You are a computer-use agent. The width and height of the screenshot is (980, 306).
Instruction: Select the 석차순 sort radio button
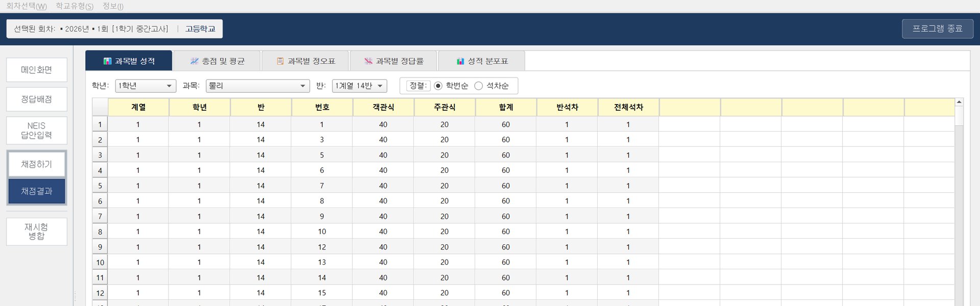click(478, 86)
